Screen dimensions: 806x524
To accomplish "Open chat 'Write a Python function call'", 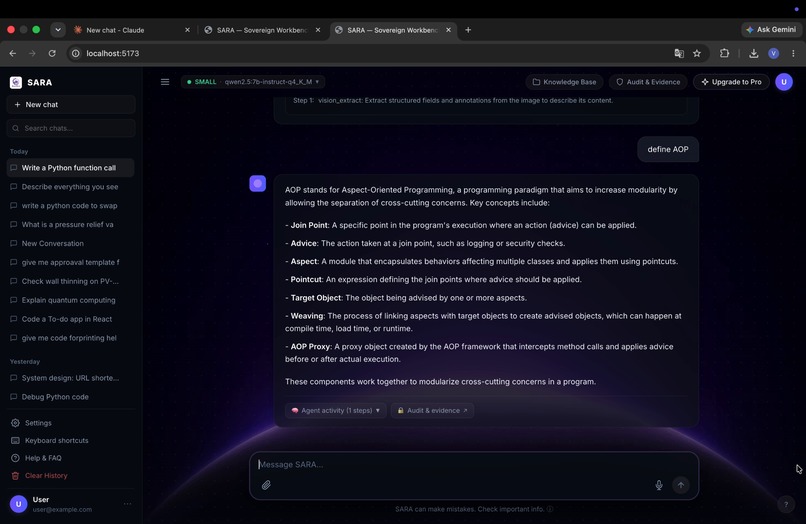I will pos(70,168).
